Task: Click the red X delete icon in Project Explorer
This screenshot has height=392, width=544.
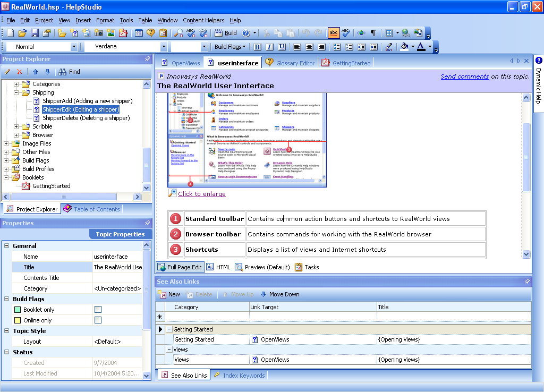Action: coord(20,72)
